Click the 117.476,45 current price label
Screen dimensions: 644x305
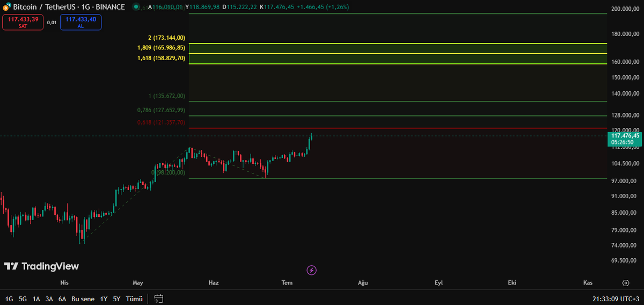[x=625, y=136]
